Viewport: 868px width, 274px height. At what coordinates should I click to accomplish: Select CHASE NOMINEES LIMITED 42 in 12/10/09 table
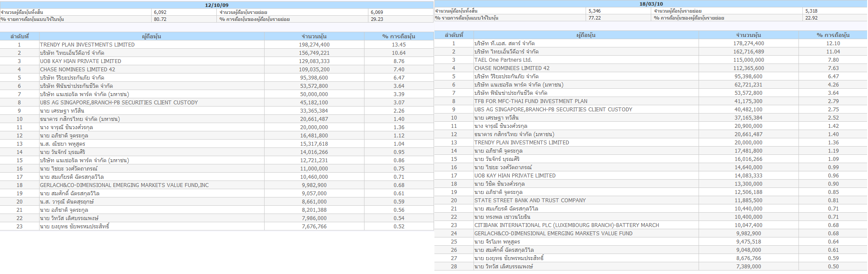(77, 70)
